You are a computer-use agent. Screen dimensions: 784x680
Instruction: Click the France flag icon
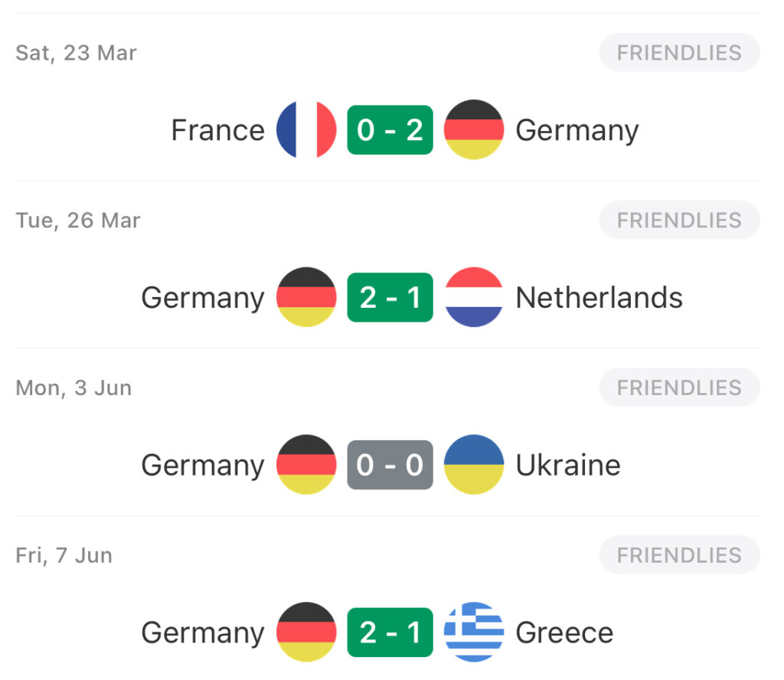(x=306, y=130)
